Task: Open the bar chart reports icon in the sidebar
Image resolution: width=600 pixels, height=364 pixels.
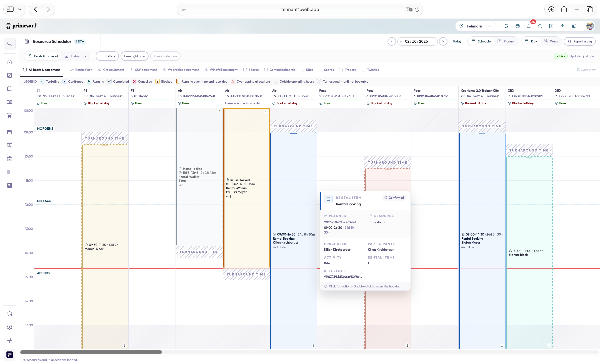Action: click(9, 185)
